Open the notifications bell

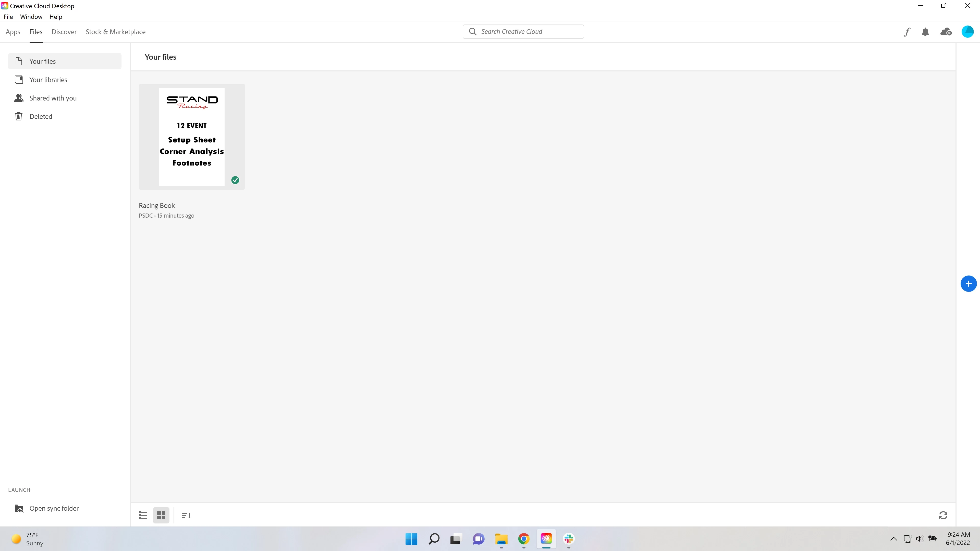point(925,32)
